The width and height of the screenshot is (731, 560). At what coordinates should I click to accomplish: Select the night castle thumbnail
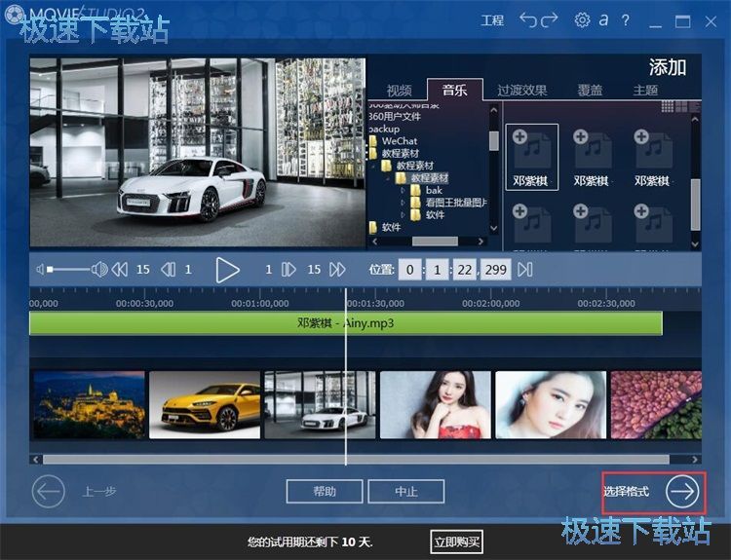click(89, 405)
